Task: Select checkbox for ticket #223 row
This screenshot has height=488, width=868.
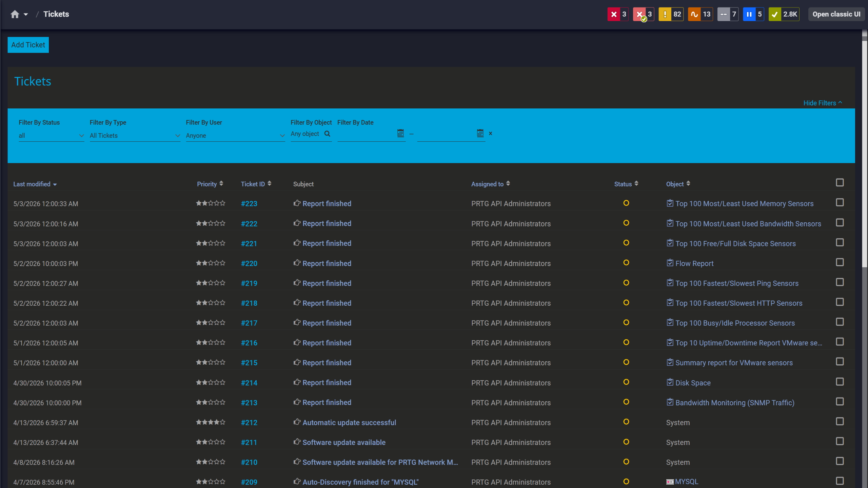Action: point(840,203)
